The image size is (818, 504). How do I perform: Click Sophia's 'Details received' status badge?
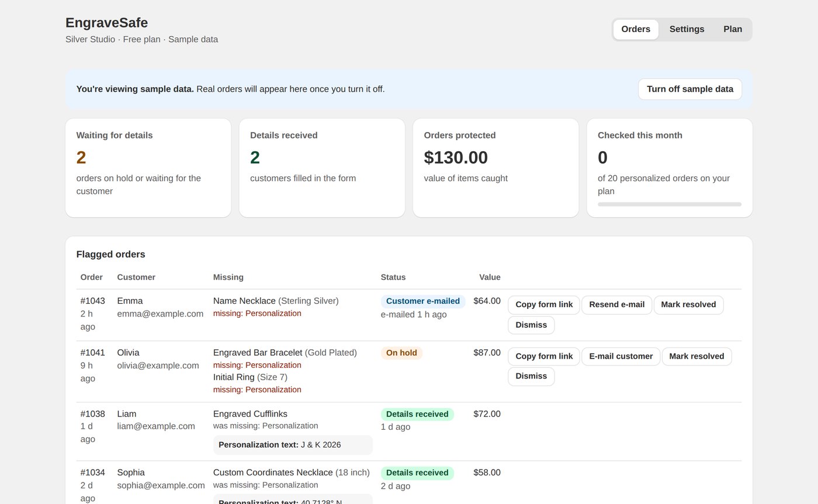(x=417, y=473)
